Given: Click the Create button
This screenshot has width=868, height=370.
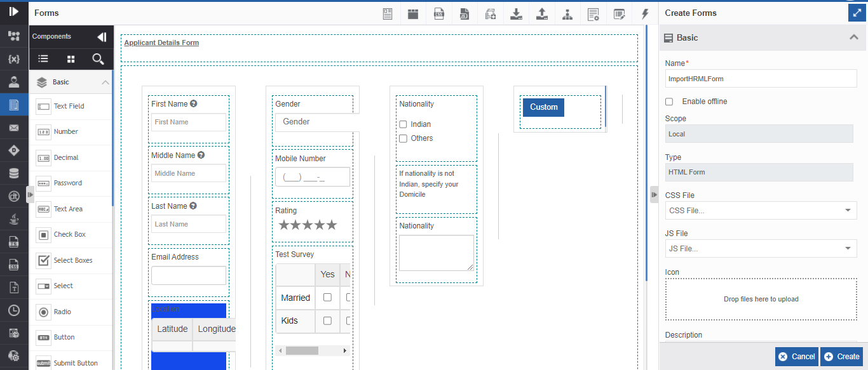Looking at the screenshot, I should [841, 357].
